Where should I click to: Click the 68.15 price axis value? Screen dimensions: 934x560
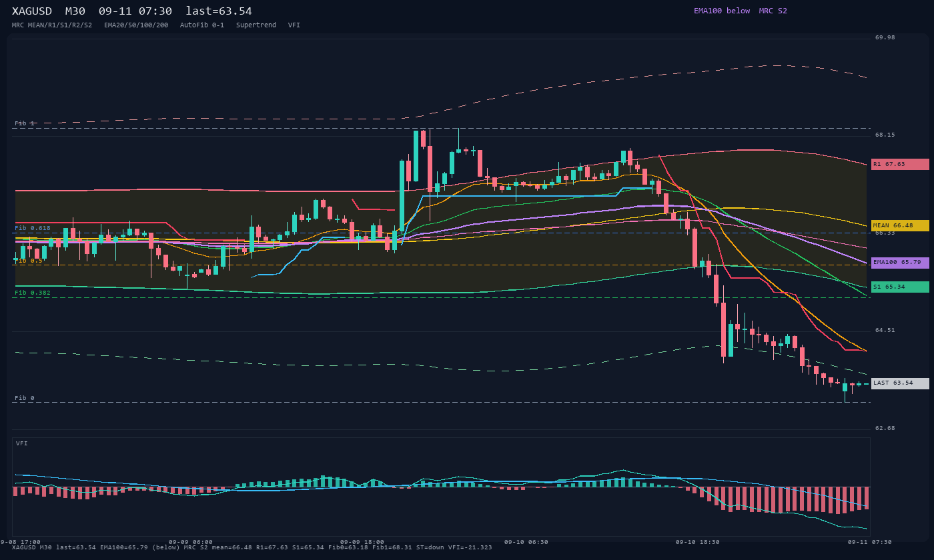(885, 135)
